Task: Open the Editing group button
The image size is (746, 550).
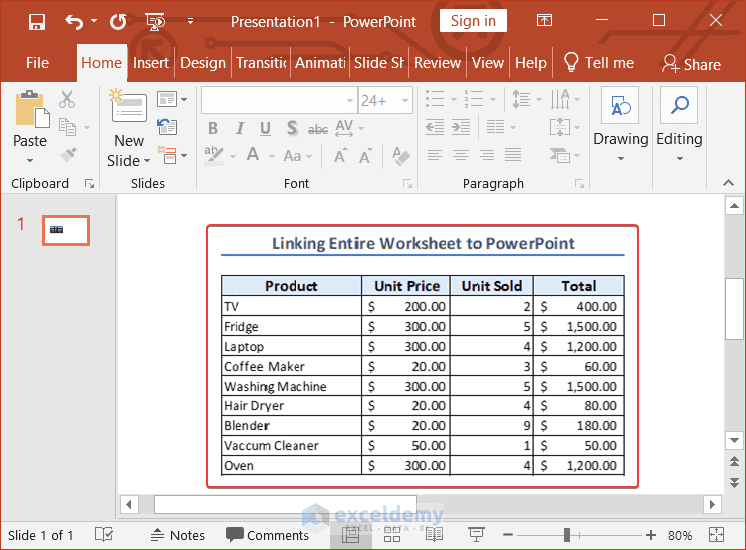Action: (679, 127)
